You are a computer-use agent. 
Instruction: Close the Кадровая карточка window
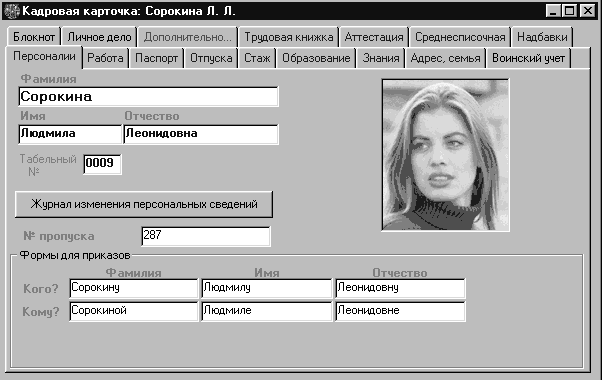click(588, 11)
